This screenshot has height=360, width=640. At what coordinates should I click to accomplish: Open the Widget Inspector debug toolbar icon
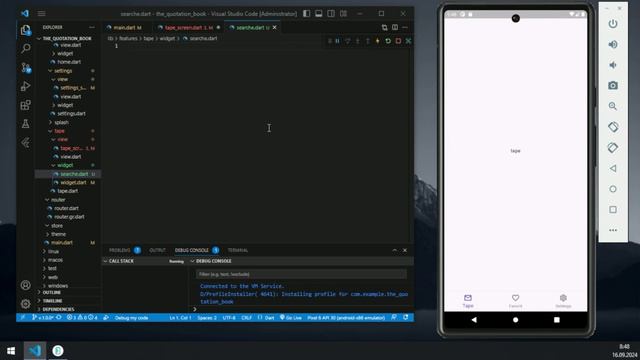tap(408, 41)
